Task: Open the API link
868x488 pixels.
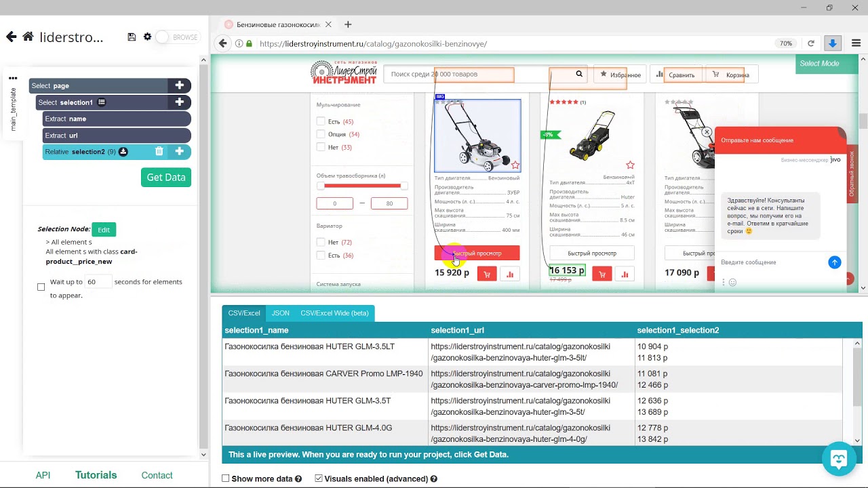Action: click(x=43, y=475)
